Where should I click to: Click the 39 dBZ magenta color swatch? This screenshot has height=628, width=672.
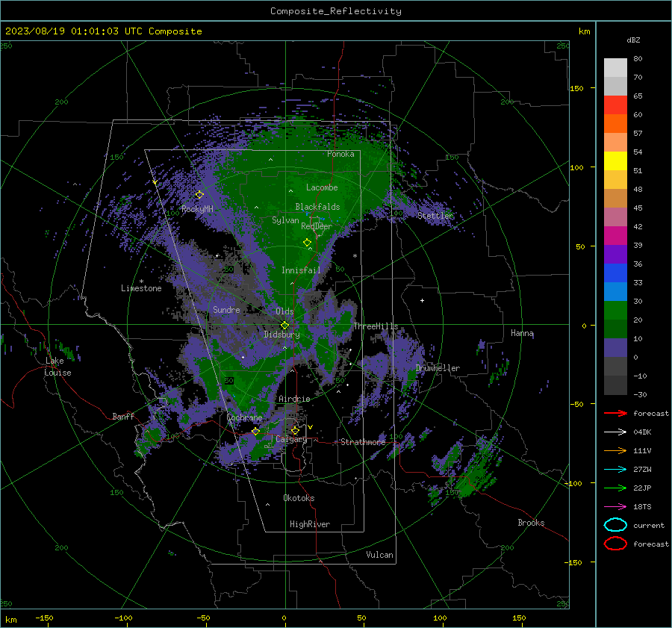click(x=615, y=235)
